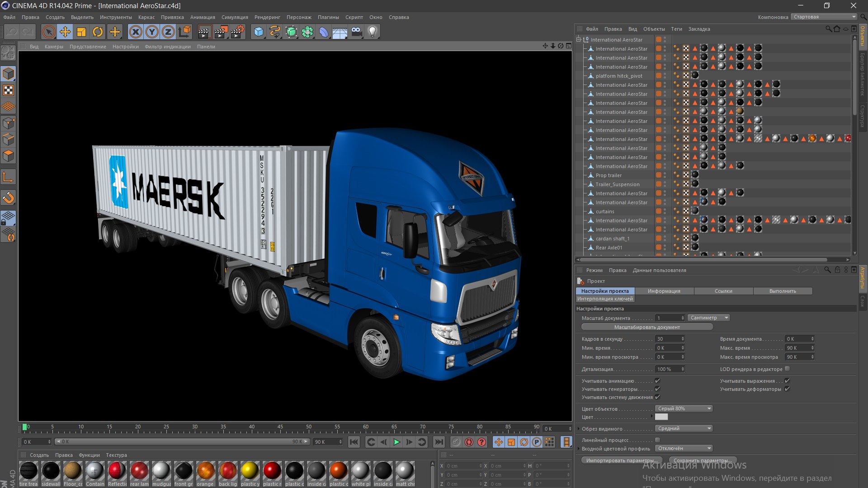Jump to the animation start
The height and width of the screenshot is (488, 868).
pos(354,442)
